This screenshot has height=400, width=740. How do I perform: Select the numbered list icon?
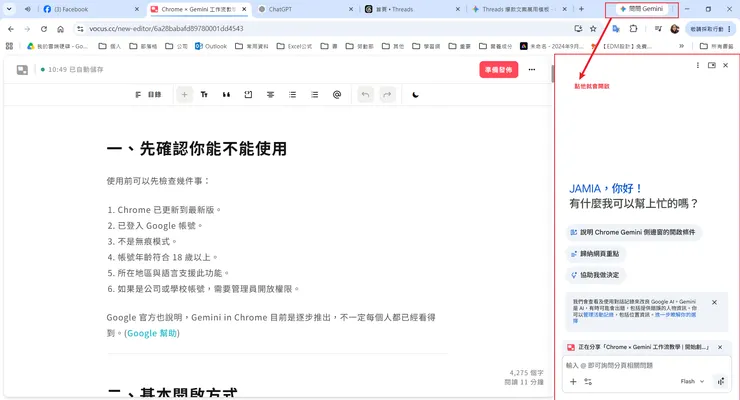point(314,95)
